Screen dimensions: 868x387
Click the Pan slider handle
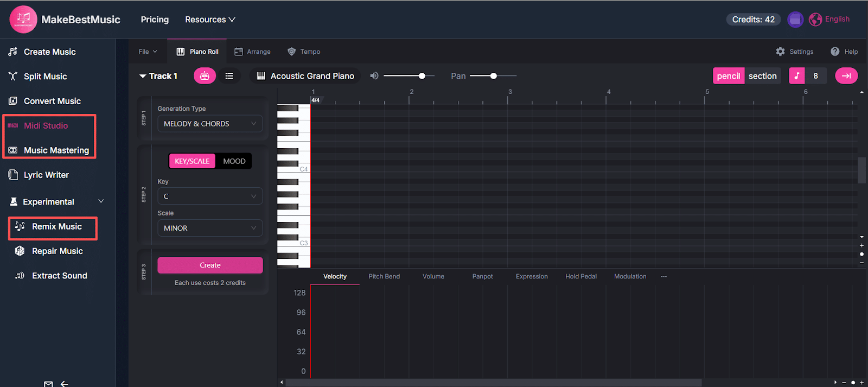click(x=493, y=76)
